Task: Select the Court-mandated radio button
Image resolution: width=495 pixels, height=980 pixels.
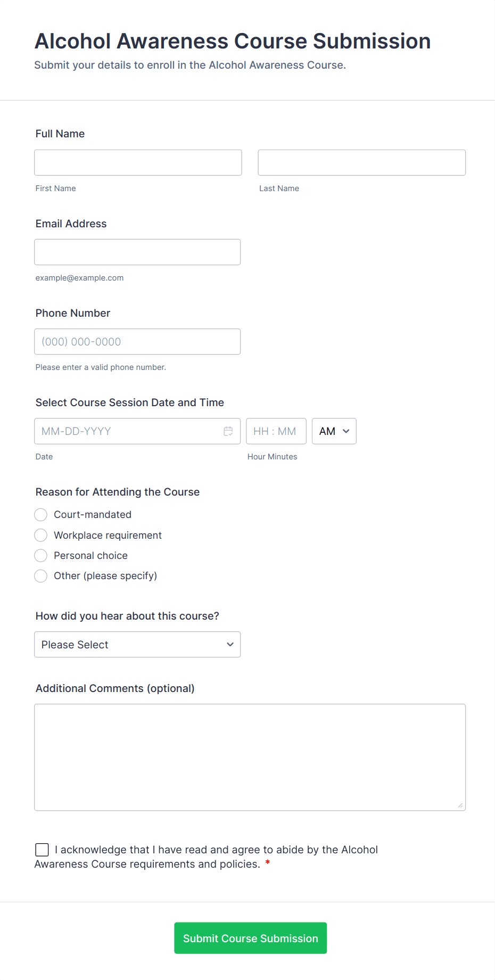Action: pos(40,514)
